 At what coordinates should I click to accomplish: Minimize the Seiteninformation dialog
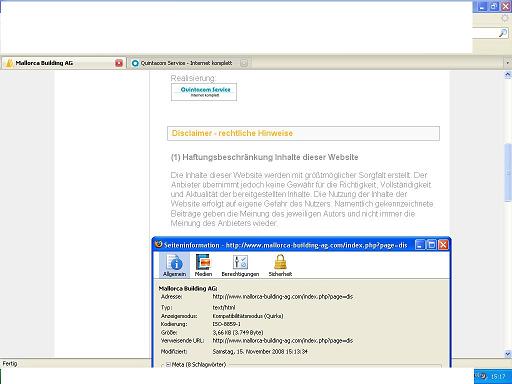pos(420,245)
